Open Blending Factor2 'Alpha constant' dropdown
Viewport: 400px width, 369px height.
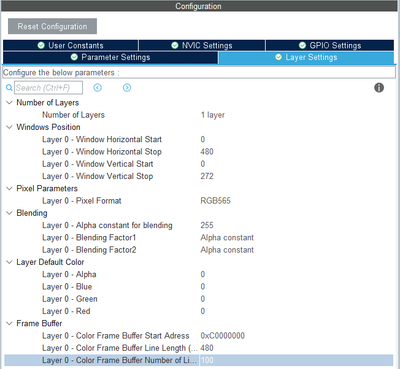click(x=227, y=250)
